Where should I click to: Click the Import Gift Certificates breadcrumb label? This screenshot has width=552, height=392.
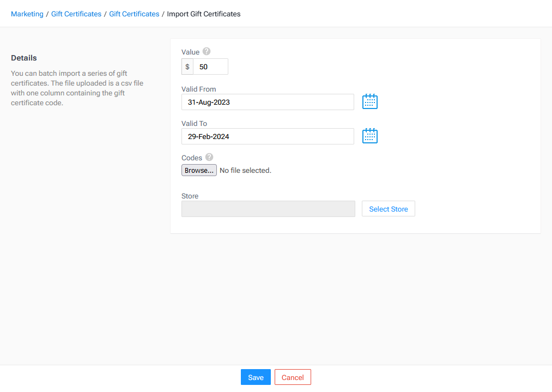coord(203,14)
